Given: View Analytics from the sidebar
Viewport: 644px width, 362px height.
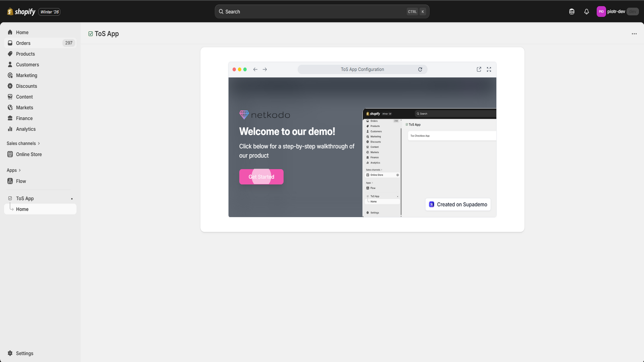Looking at the screenshot, I should pos(40,129).
